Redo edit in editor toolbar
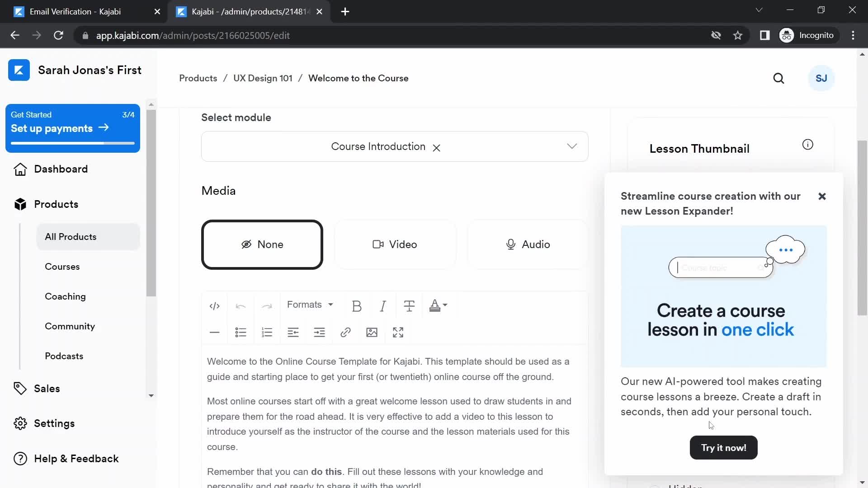Viewport: 868px width, 488px height. click(267, 306)
